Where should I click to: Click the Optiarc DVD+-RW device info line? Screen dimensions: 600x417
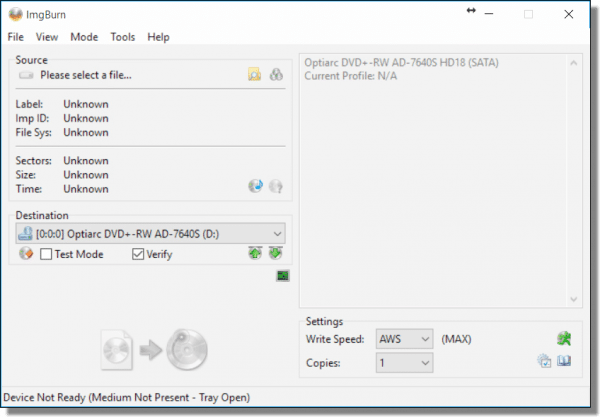(401, 62)
